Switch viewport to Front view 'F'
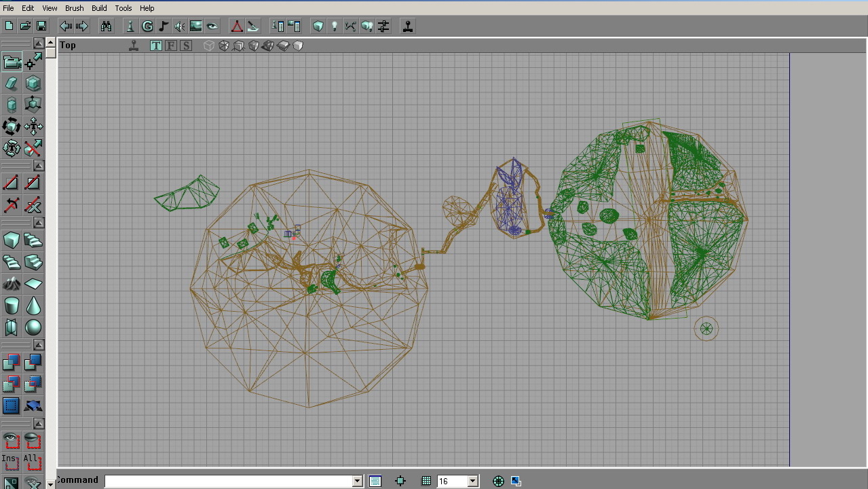This screenshot has width=868, height=489. tap(171, 46)
